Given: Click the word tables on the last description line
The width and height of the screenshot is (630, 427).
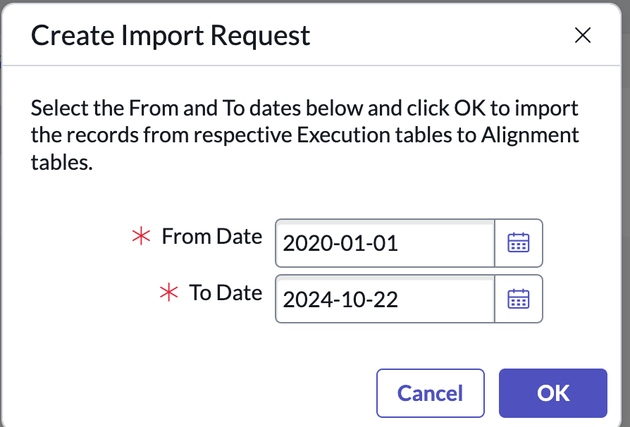Looking at the screenshot, I should 61,163.
